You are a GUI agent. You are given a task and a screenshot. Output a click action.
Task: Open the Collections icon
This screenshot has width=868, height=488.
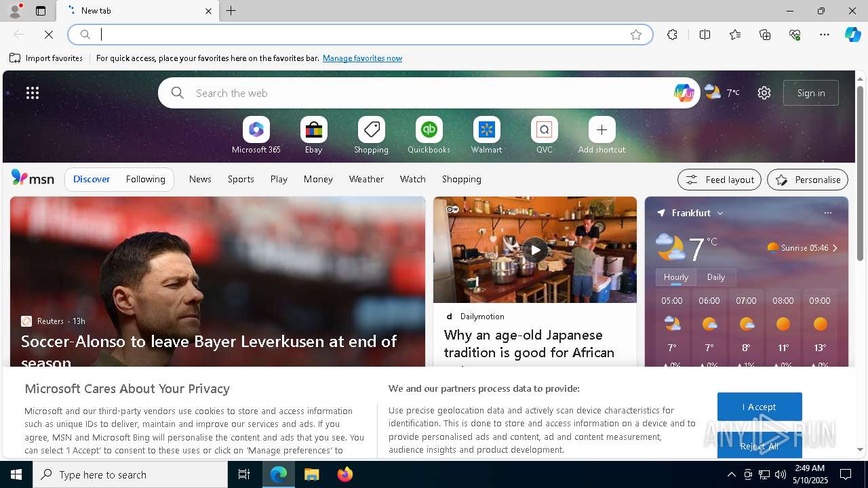click(x=766, y=35)
